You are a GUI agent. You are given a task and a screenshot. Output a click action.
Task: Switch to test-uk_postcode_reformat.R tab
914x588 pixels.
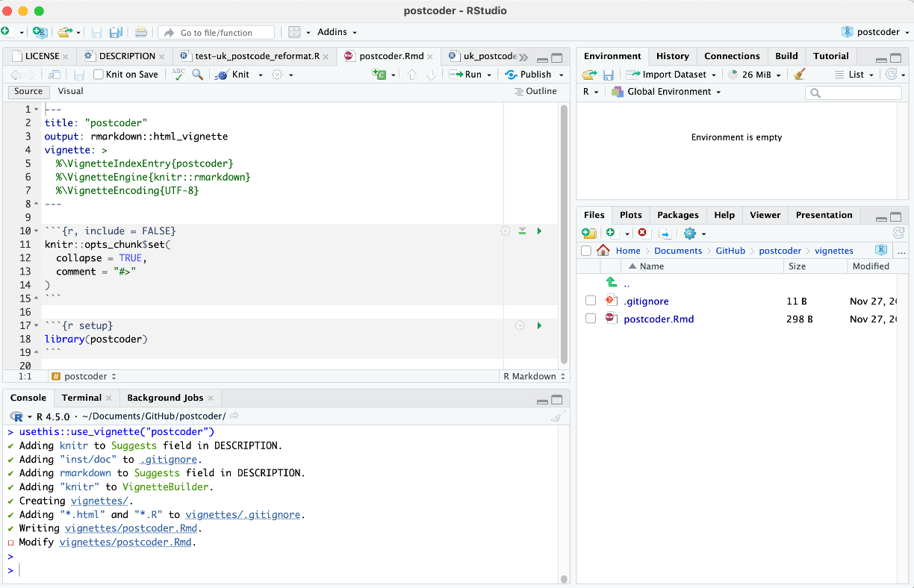tap(257, 56)
